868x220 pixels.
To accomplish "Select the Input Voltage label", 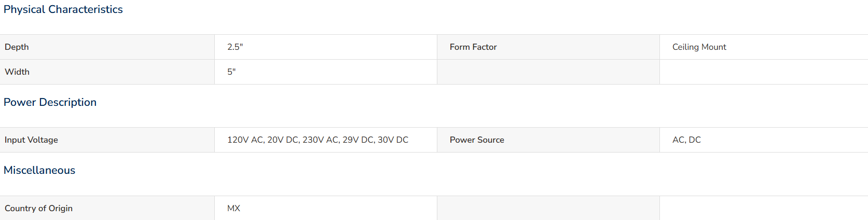I will point(31,140).
